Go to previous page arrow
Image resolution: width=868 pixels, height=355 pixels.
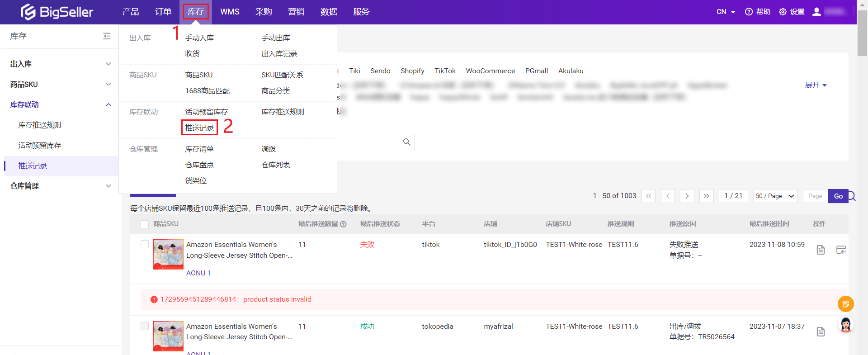(x=668, y=196)
